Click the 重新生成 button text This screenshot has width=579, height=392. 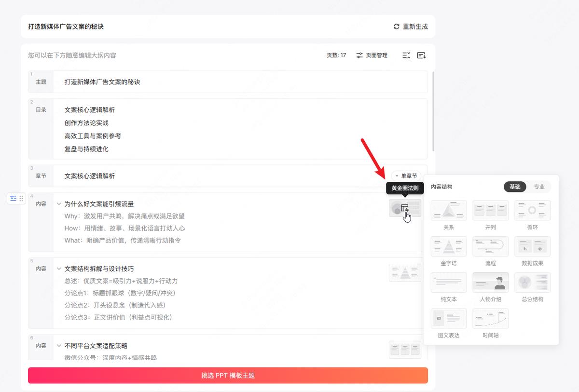[415, 27]
